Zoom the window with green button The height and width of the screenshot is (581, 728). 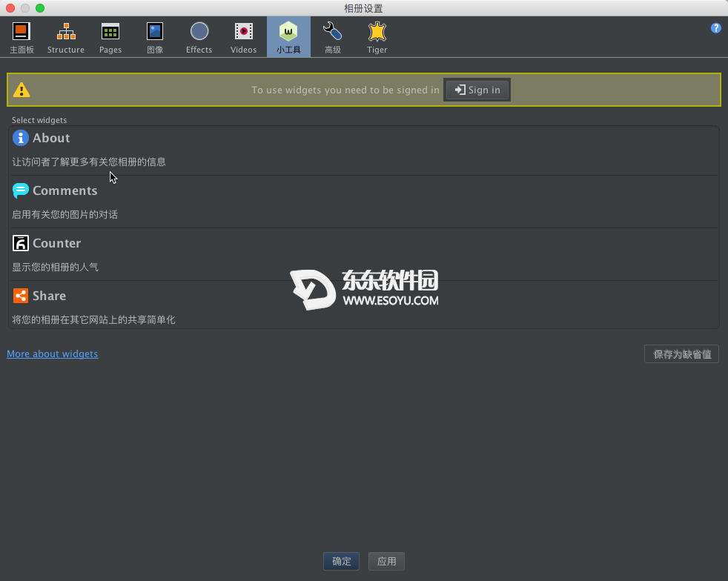(x=40, y=8)
